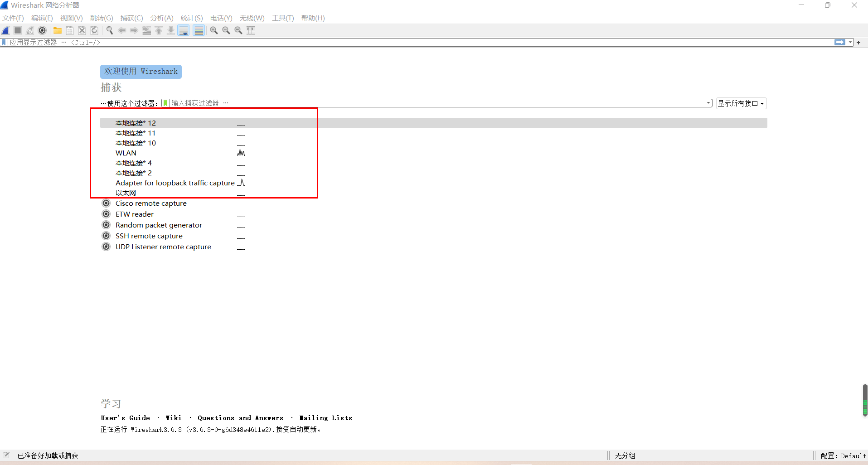Open UDP Listener remote capture settings gear

click(106, 247)
